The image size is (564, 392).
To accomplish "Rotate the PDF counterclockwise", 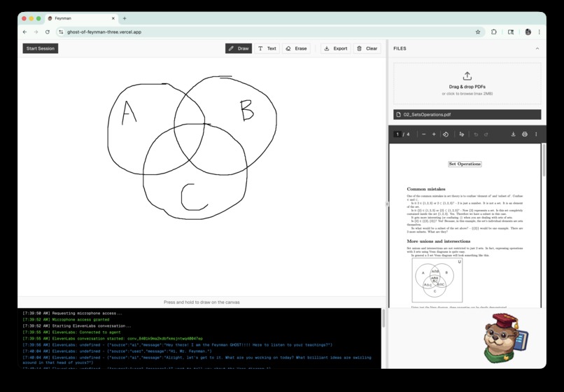I will tap(446, 134).
